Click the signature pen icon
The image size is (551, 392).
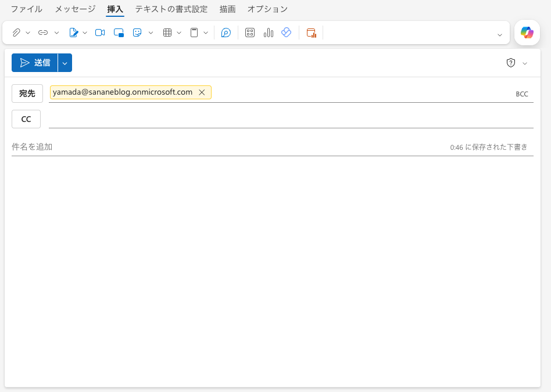pos(73,33)
